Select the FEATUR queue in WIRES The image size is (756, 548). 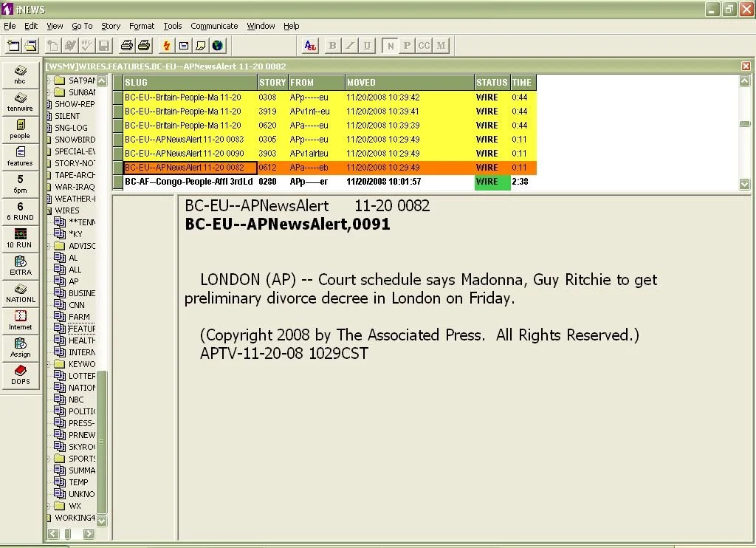pyautogui.click(x=81, y=329)
